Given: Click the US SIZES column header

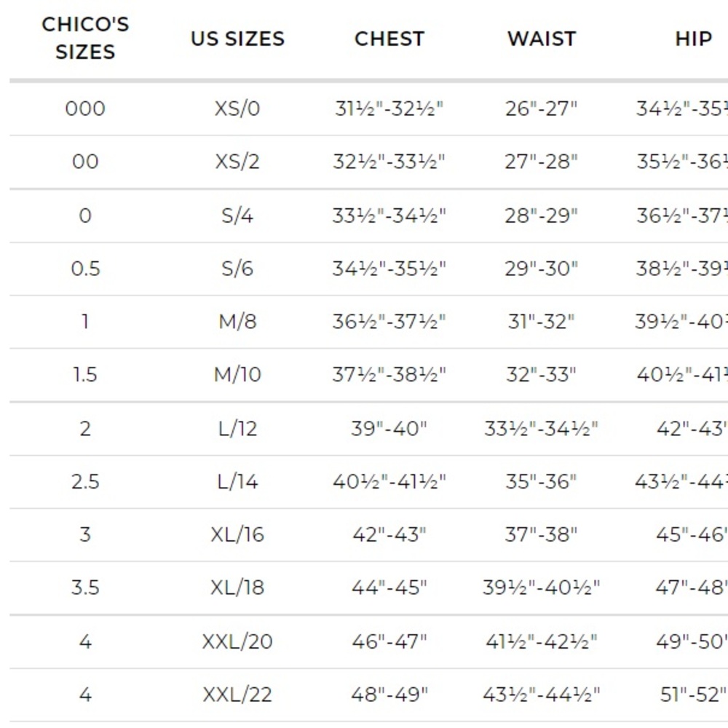Looking at the screenshot, I should click(x=237, y=39).
